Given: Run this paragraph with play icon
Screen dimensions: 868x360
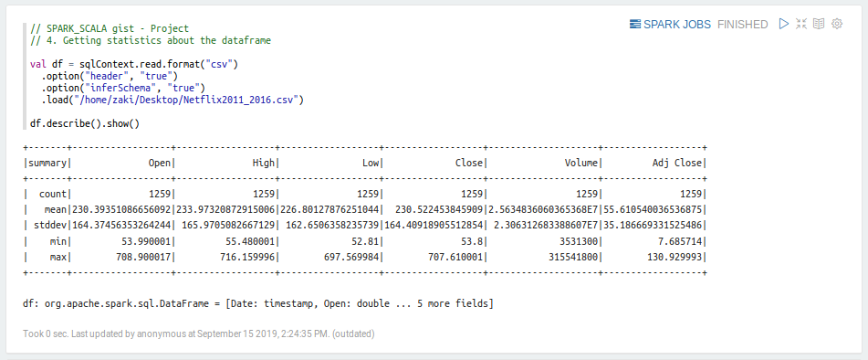Looking at the screenshot, I should pyautogui.click(x=783, y=24).
